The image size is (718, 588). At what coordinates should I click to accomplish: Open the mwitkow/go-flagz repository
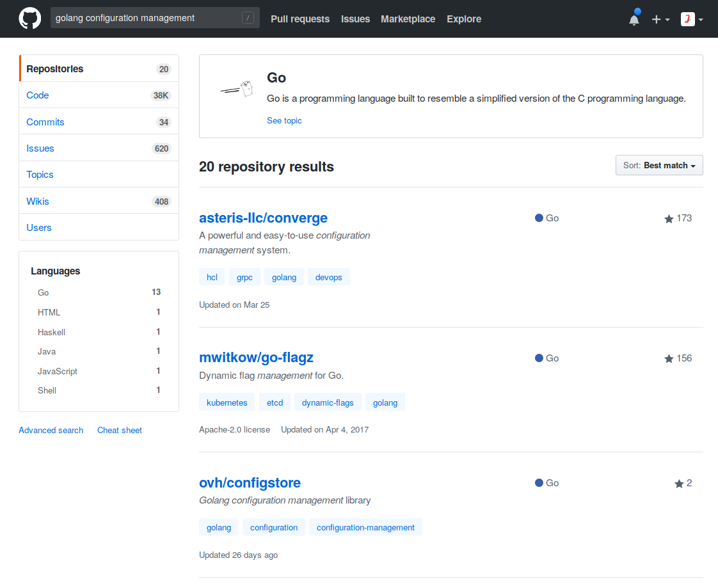point(256,358)
